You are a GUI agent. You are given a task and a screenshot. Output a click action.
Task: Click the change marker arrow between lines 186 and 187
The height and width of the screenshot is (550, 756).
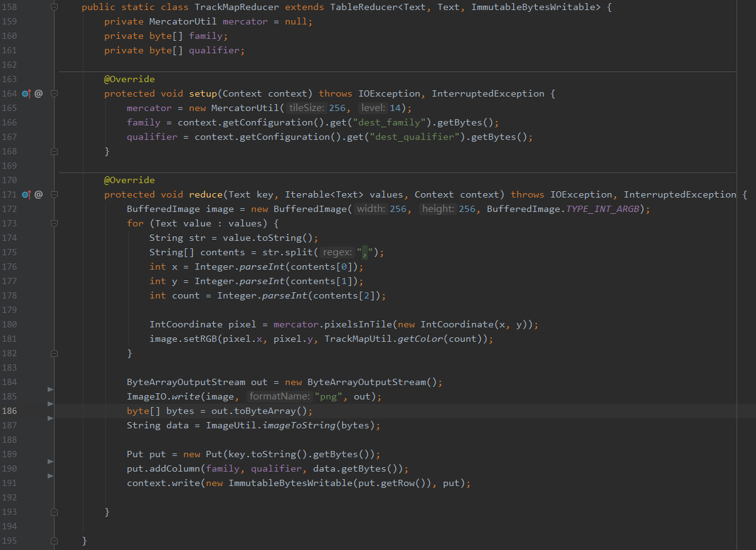point(51,418)
